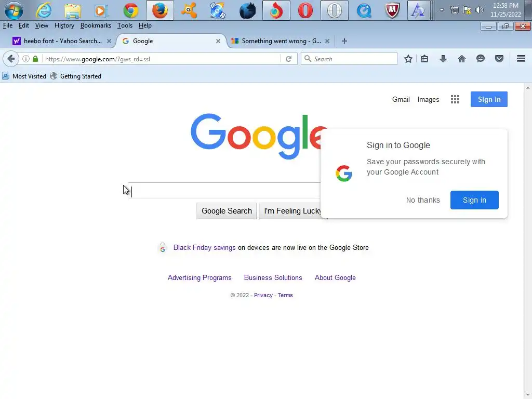The width and height of the screenshot is (532, 399).
Task: Dismiss popup with No thanks
Action: 423,200
